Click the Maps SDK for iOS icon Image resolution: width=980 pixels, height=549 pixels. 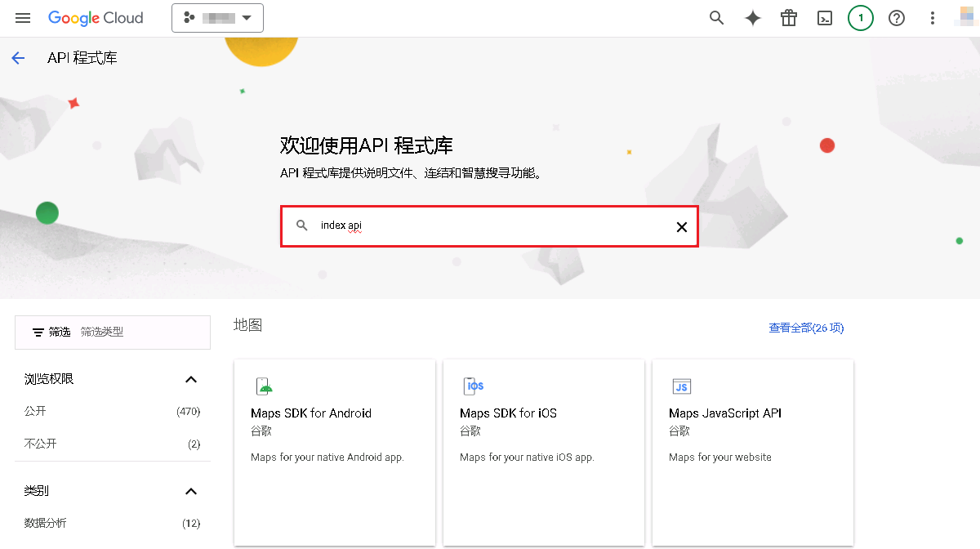474,386
